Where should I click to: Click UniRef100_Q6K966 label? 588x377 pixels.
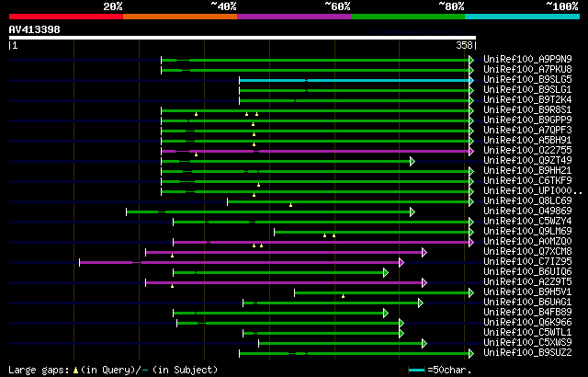coord(527,323)
